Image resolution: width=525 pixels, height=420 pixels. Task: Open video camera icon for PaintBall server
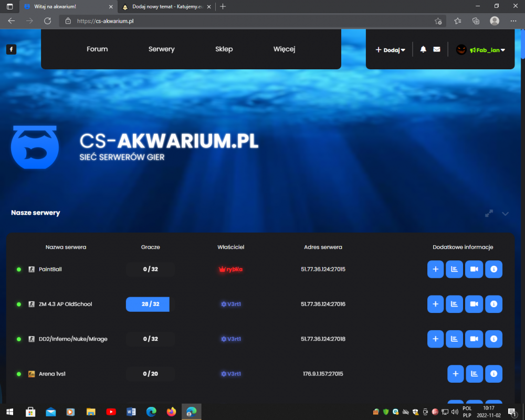[x=474, y=269]
